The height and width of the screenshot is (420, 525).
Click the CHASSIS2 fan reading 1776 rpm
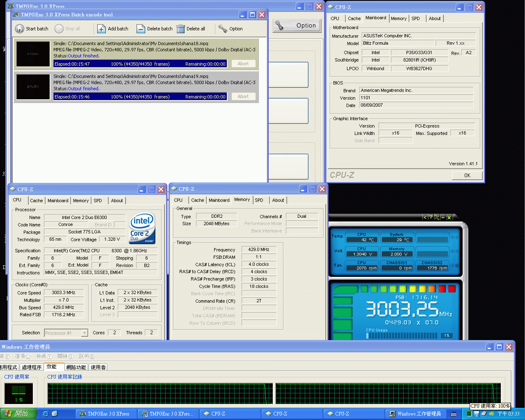(432, 268)
